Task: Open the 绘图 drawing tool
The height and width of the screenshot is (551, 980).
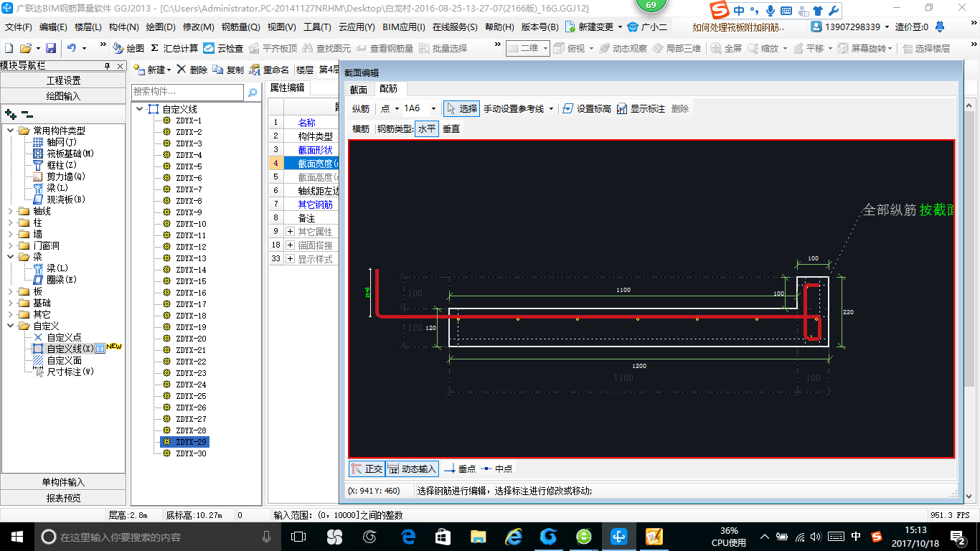Action: pos(128,48)
